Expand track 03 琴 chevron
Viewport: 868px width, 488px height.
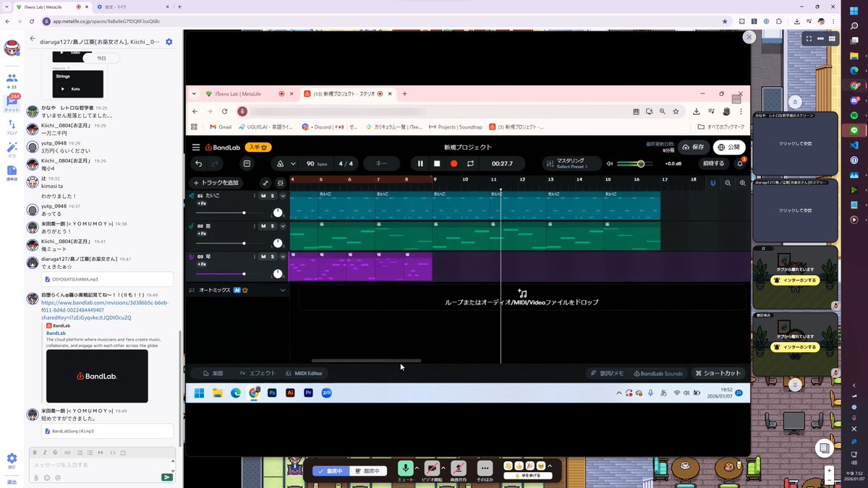[283, 257]
